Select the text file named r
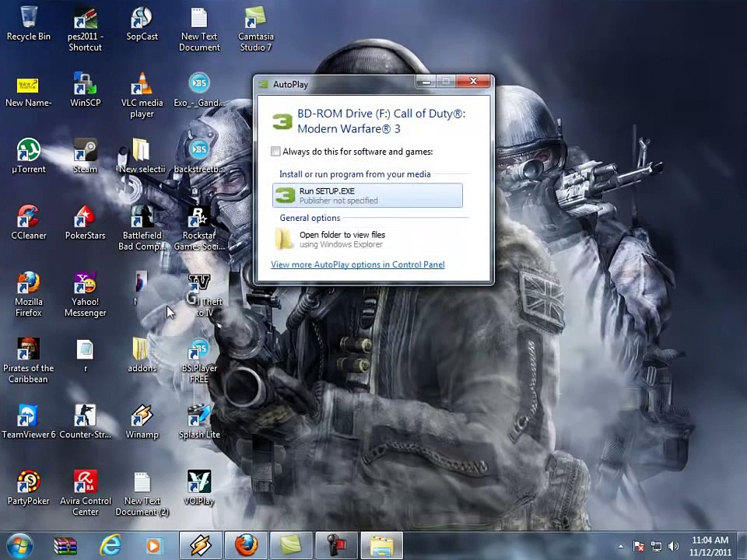The image size is (747, 560). tap(86, 355)
